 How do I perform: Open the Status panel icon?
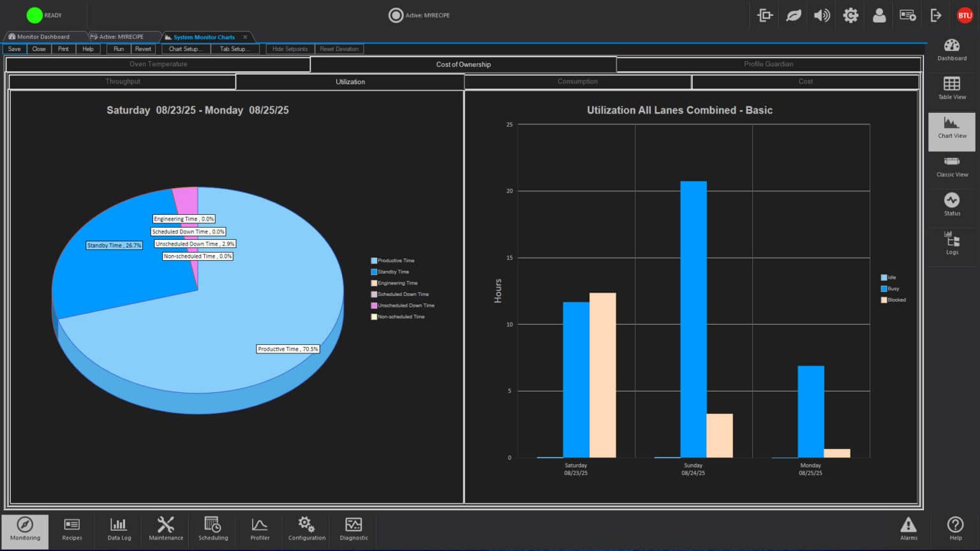pos(951,204)
